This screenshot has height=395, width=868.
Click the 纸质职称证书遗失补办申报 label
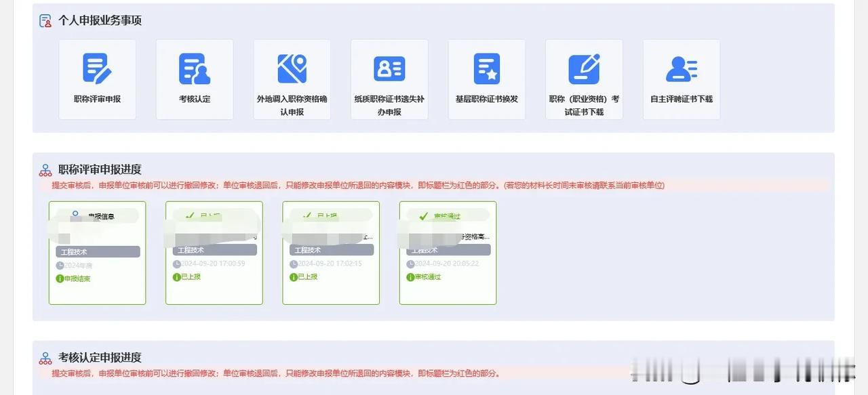389,105
